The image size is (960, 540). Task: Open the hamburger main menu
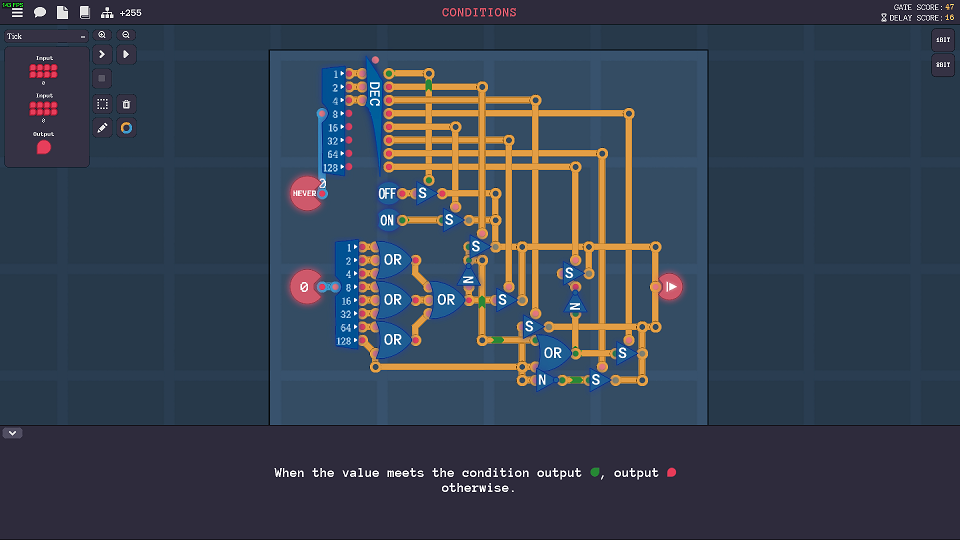(17, 13)
